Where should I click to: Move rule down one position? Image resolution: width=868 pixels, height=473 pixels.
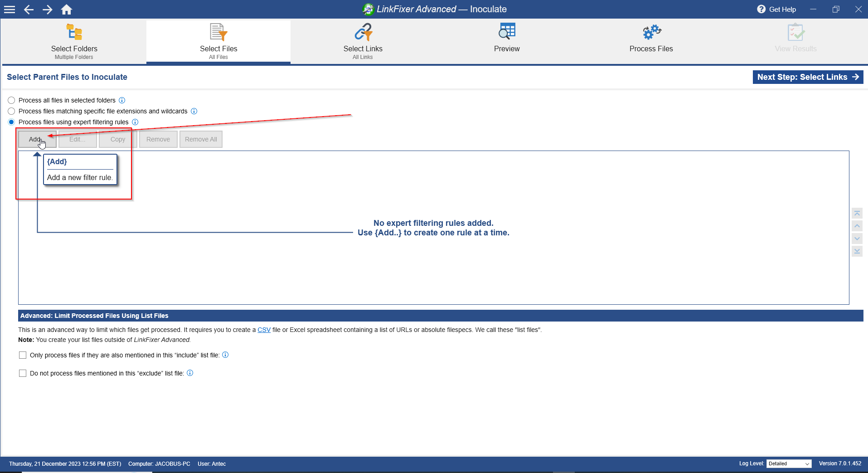click(857, 239)
